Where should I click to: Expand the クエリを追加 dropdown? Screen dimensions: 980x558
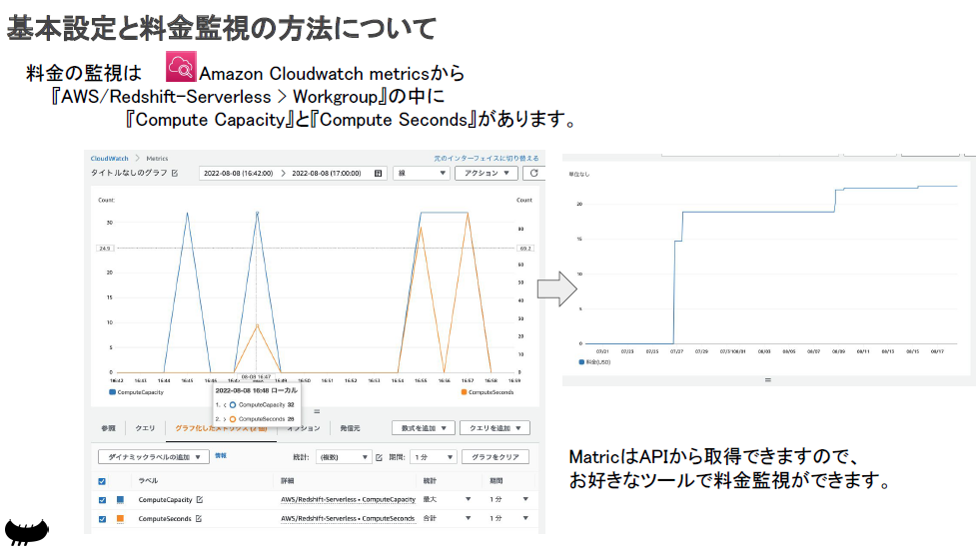(495, 428)
